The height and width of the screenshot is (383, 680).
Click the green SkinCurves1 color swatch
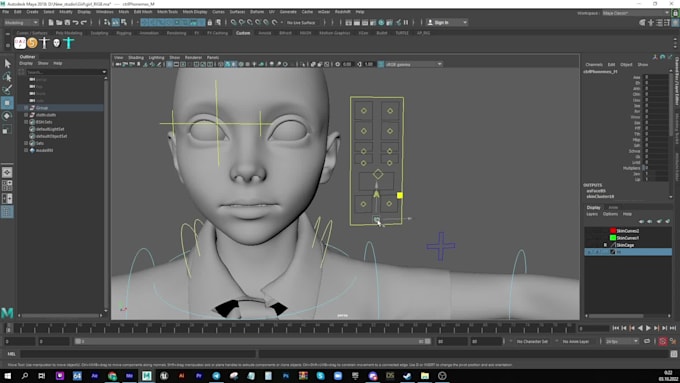point(613,238)
